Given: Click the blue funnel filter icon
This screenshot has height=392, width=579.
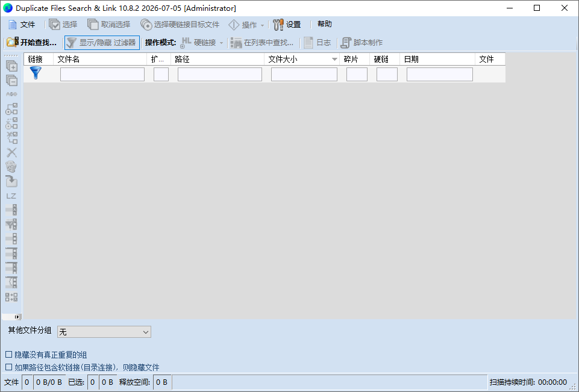Looking at the screenshot, I should 36,73.
